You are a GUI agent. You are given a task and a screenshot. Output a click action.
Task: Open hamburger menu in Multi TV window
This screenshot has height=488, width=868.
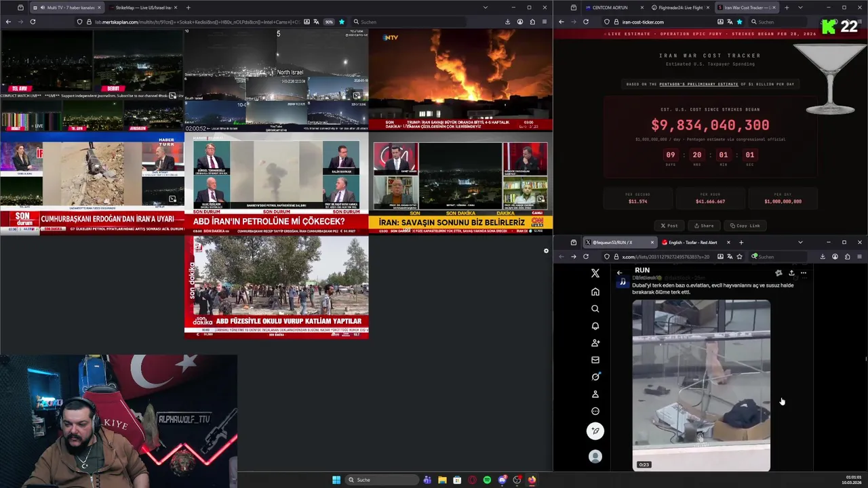click(x=545, y=22)
